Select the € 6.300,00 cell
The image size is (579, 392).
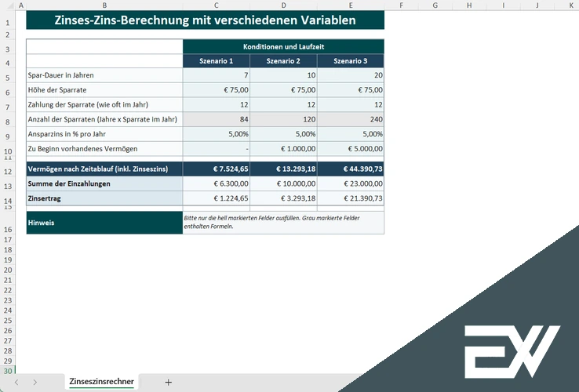pyautogui.click(x=217, y=183)
